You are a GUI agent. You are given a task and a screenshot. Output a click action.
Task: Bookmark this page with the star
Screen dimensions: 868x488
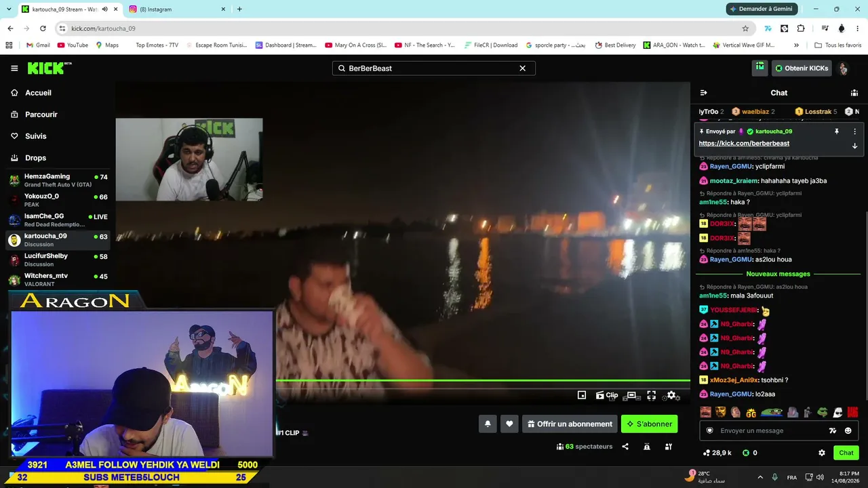745,28
